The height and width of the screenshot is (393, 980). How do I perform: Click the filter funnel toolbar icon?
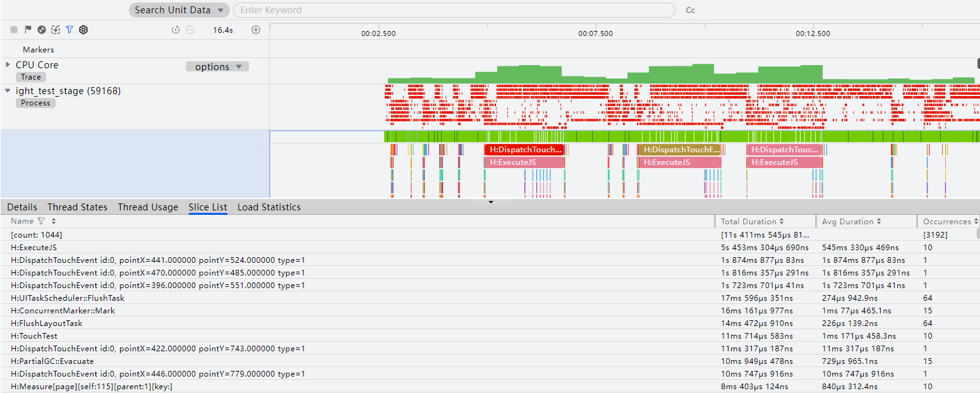[70, 30]
